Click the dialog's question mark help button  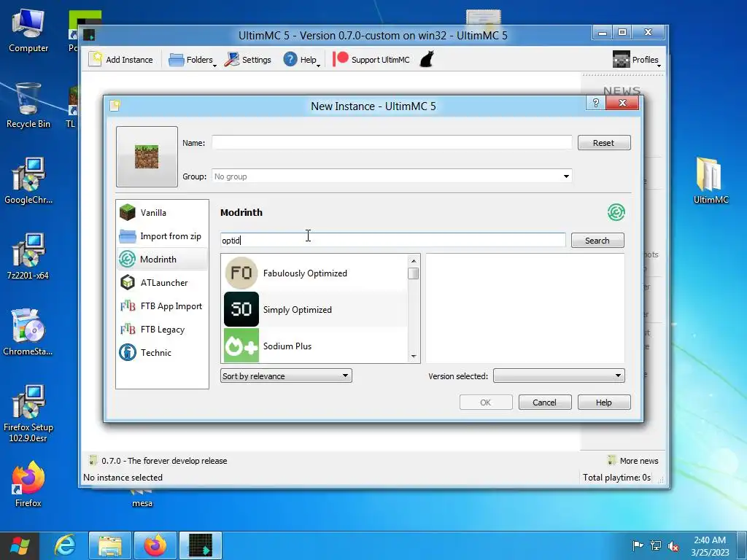595,103
